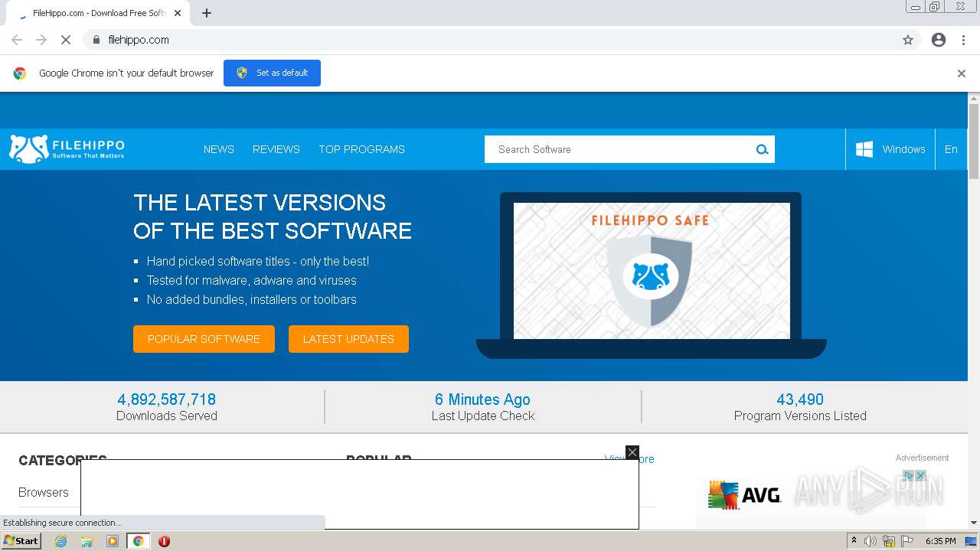Viewport: 980px width, 551px height.
Task: Click the 4,892,587,718 downloads count
Action: (x=167, y=399)
